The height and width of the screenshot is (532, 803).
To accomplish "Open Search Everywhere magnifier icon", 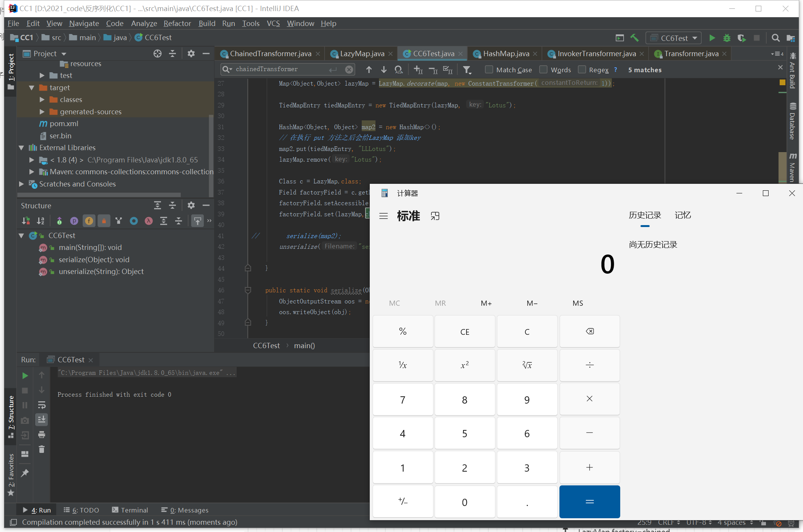I will click(775, 38).
